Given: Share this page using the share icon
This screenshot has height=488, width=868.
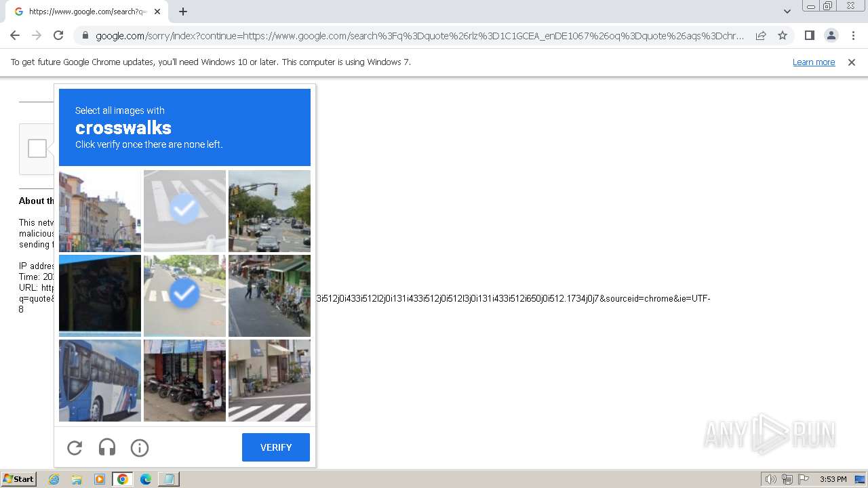Looking at the screenshot, I should click(x=761, y=35).
